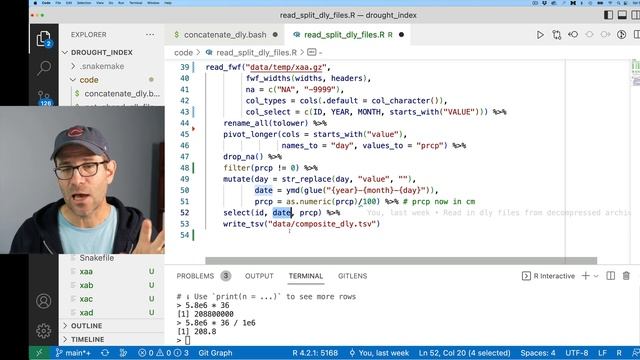
Task: Close concatenate_dly.bash tab via unsaved dot
Action: [275, 35]
